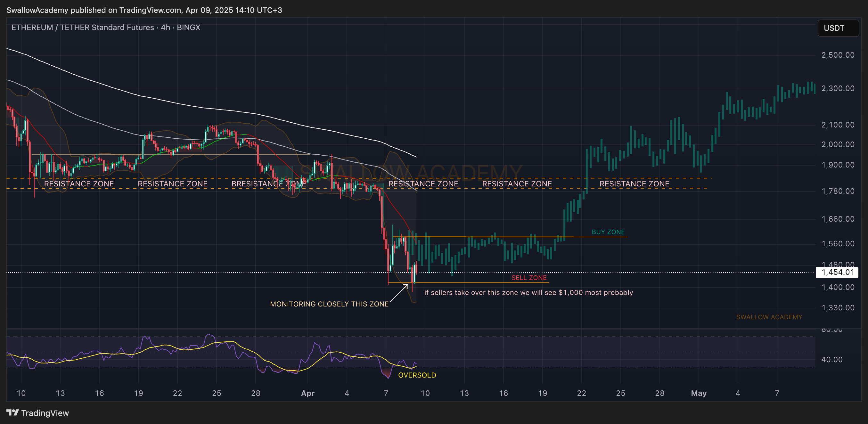Click the 1,454.01 current price label
Screen dimensions: 868x424
point(837,272)
